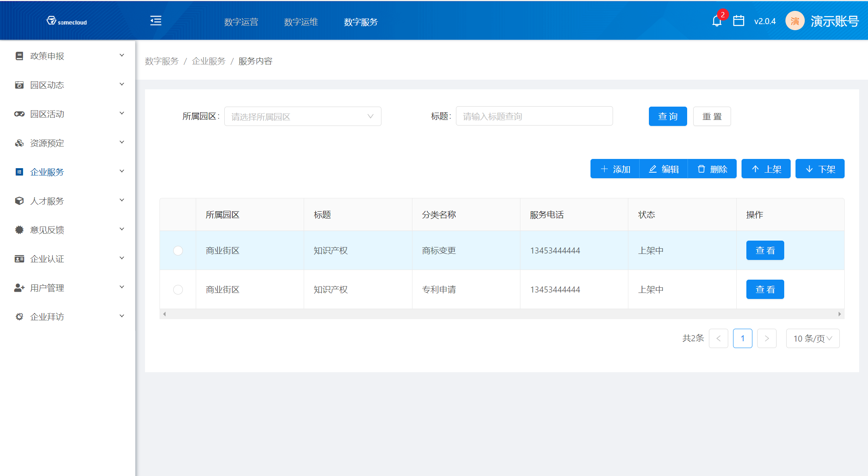The image size is (868, 476).
Task: Click the 查询 search button
Action: tap(668, 116)
